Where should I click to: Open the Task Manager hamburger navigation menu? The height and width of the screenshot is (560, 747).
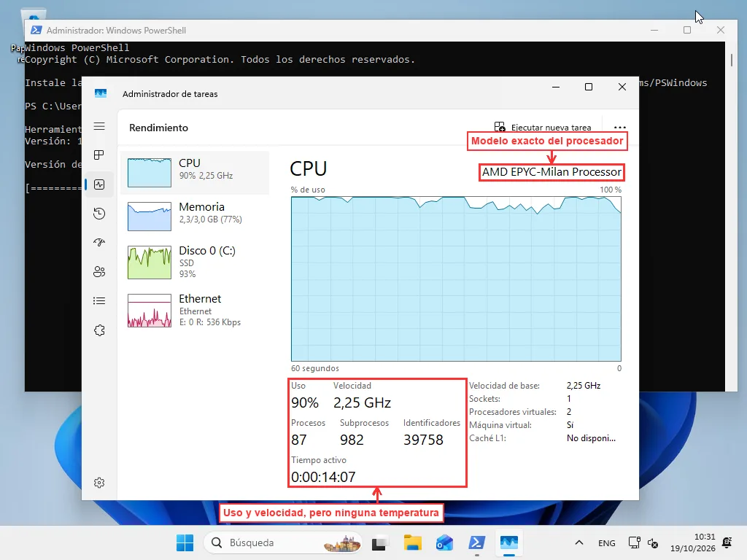(x=99, y=126)
